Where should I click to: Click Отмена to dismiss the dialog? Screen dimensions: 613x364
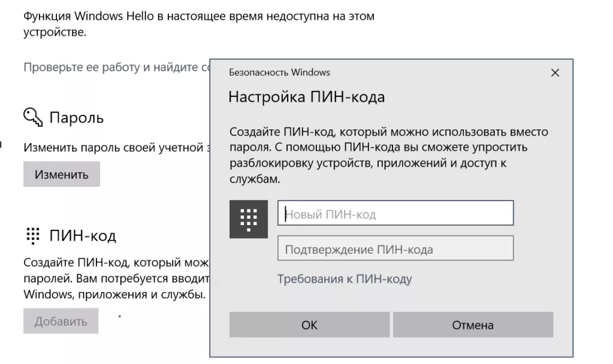(x=473, y=325)
